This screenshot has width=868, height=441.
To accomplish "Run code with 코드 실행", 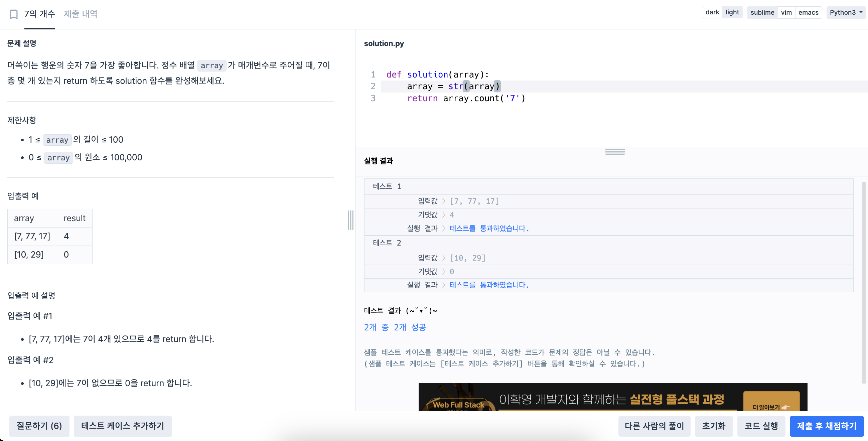I will [761, 426].
